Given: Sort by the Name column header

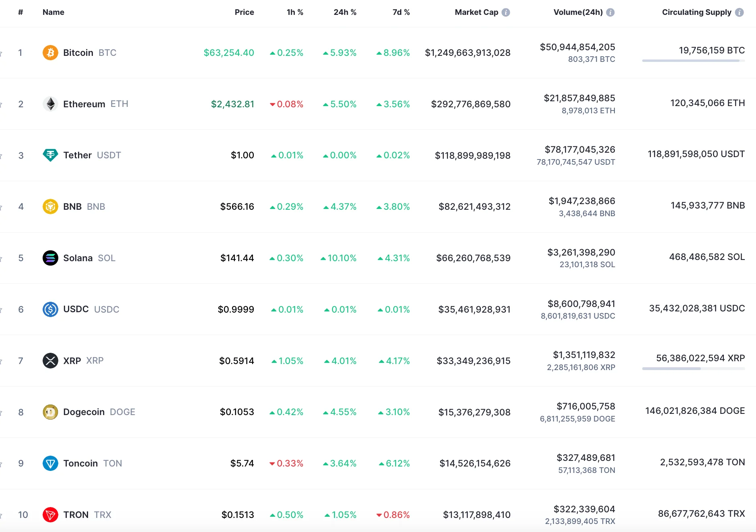Looking at the screenshot, I should 53,12.
